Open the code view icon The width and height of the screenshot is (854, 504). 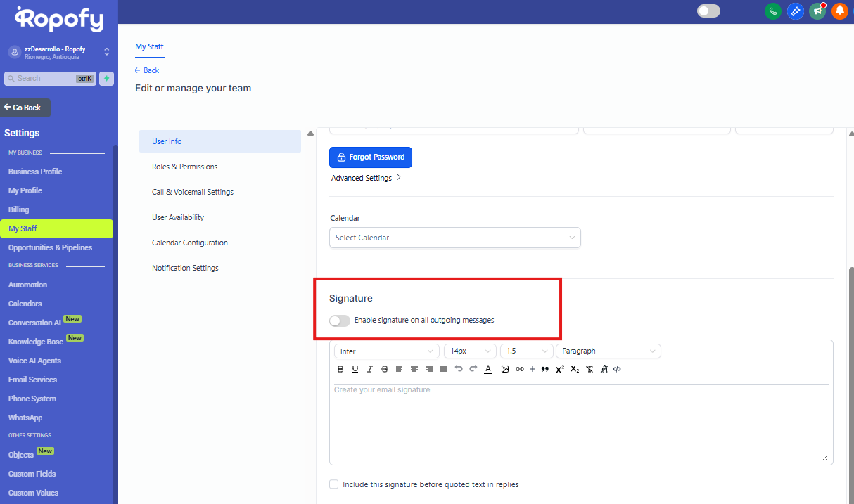(x=617, y=369)
